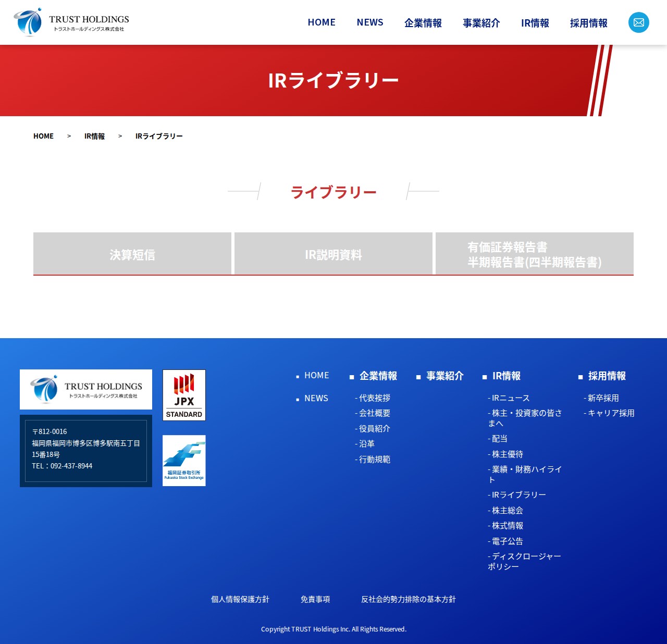This screenshot has width=667, height=644.
Task: Open footer 会社概要 link
Action: point(373,413)
